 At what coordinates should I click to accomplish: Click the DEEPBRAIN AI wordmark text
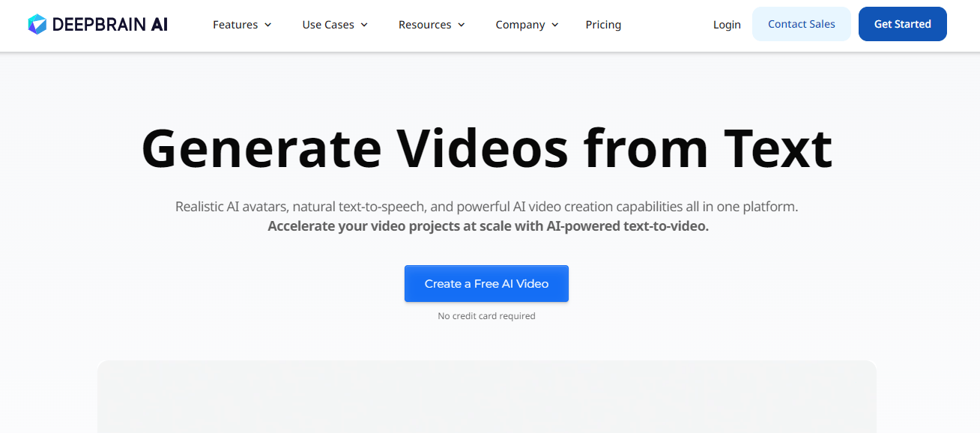pyautogui.click(x=109, y=25)
